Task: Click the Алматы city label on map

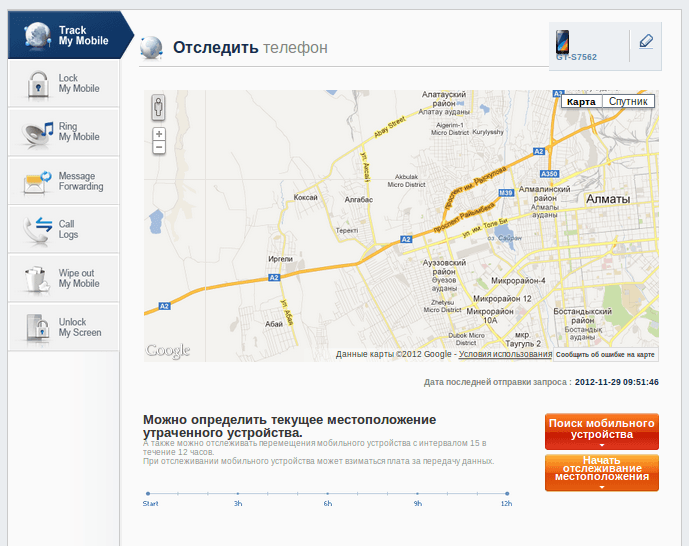Action: [608, 199]
